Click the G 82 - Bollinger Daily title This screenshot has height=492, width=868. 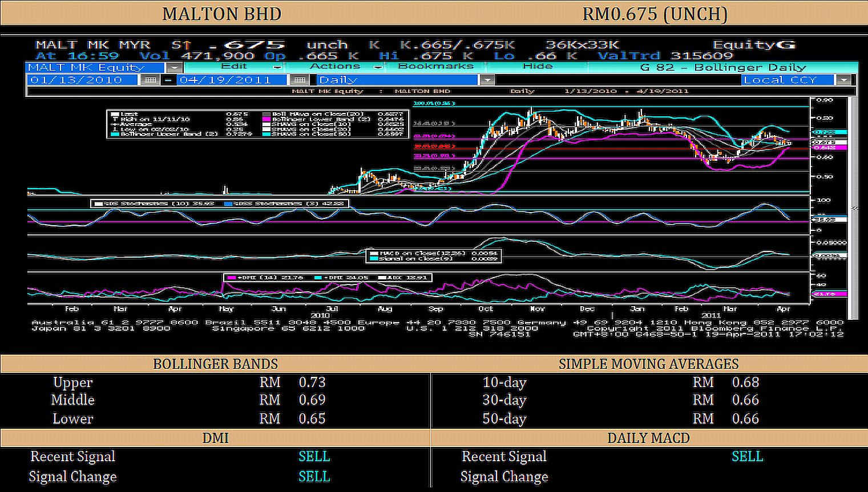(x=723, y=67)
